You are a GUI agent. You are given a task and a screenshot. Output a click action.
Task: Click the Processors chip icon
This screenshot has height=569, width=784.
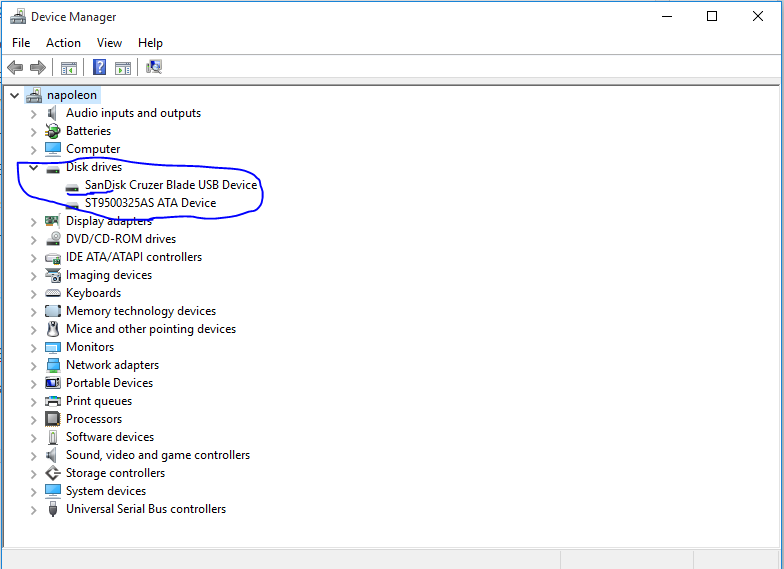[x=52, y=419]
